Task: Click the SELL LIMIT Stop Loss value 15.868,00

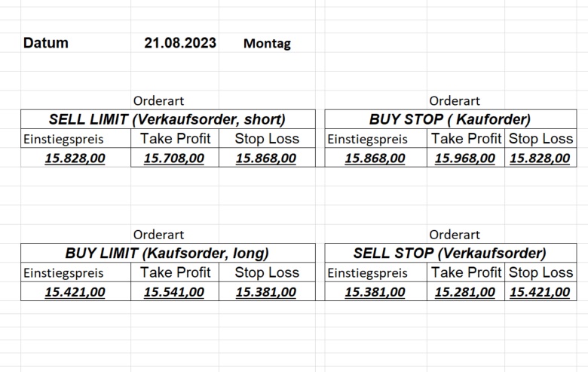Action: pyautogui.click(x=266, y=158)
